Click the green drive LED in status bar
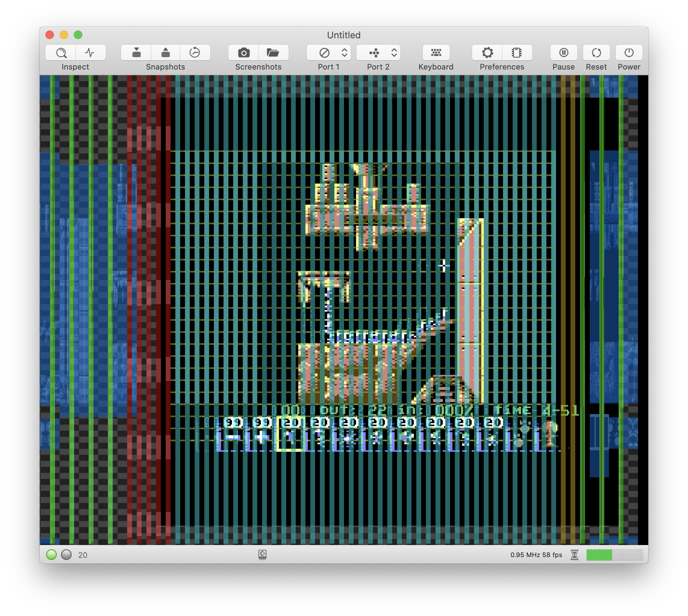The image size is (688, 616). 51,555
